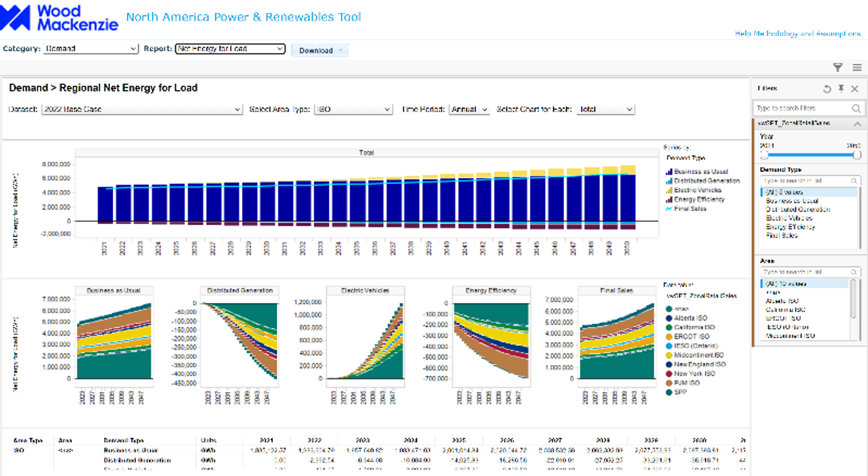Click the Download button
Viewport: 868px width, 476px height.
click(319, 50)
